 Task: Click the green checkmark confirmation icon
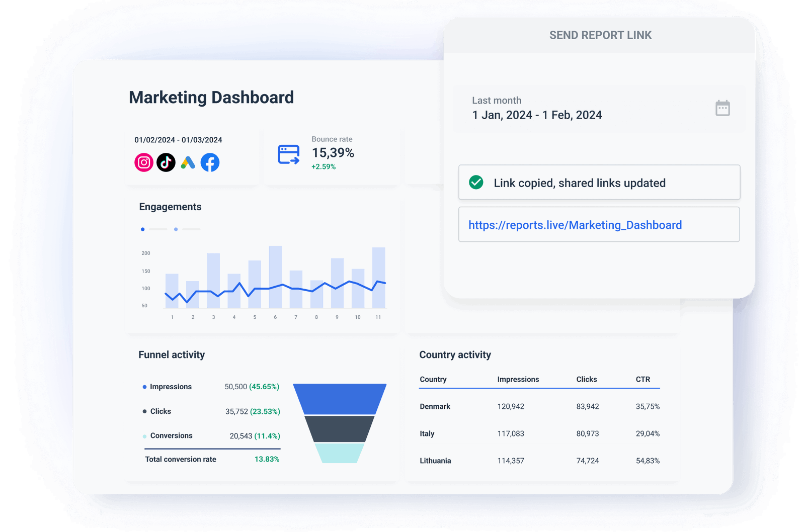[476, 183]
